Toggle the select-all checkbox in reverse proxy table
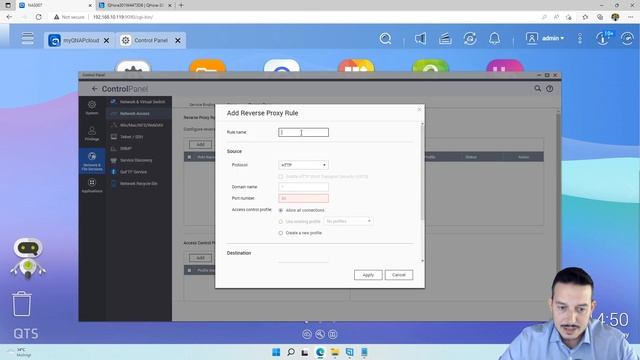 (189, 157)
